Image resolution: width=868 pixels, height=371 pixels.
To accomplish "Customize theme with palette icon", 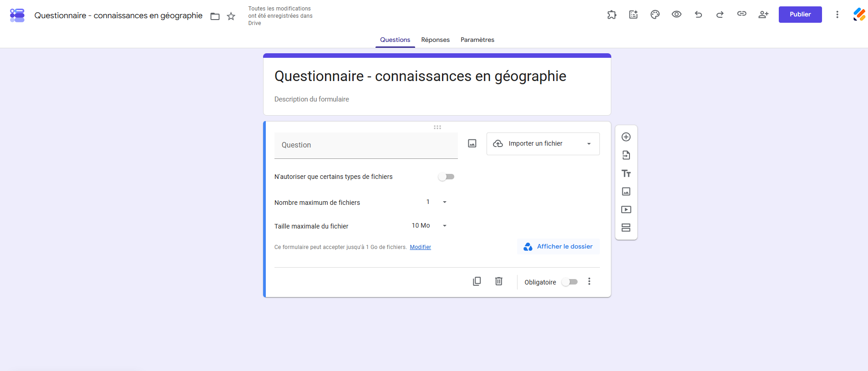I will pos(655,15).
